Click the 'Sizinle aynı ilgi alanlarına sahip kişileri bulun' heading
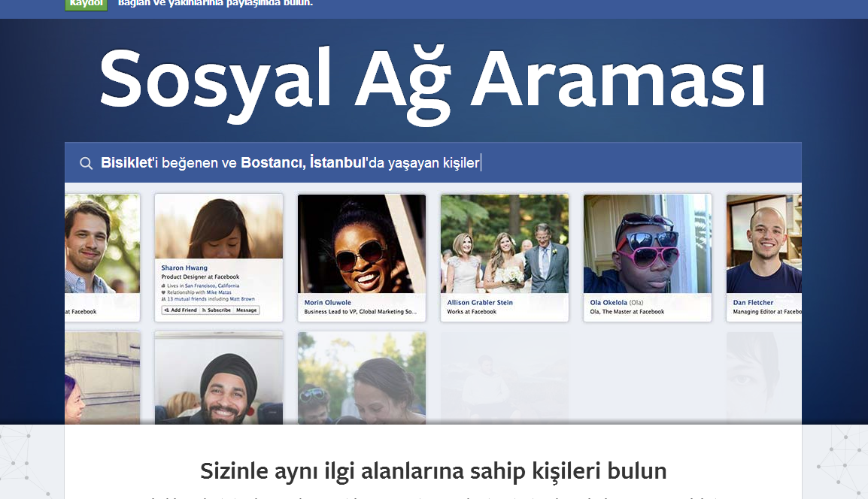 (x=433, y=471)
